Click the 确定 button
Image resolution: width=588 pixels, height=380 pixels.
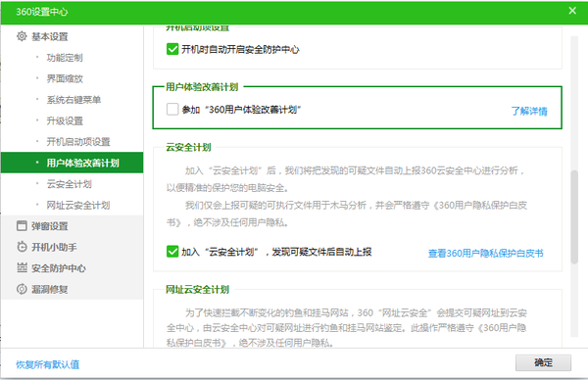[x=543, y=362]
